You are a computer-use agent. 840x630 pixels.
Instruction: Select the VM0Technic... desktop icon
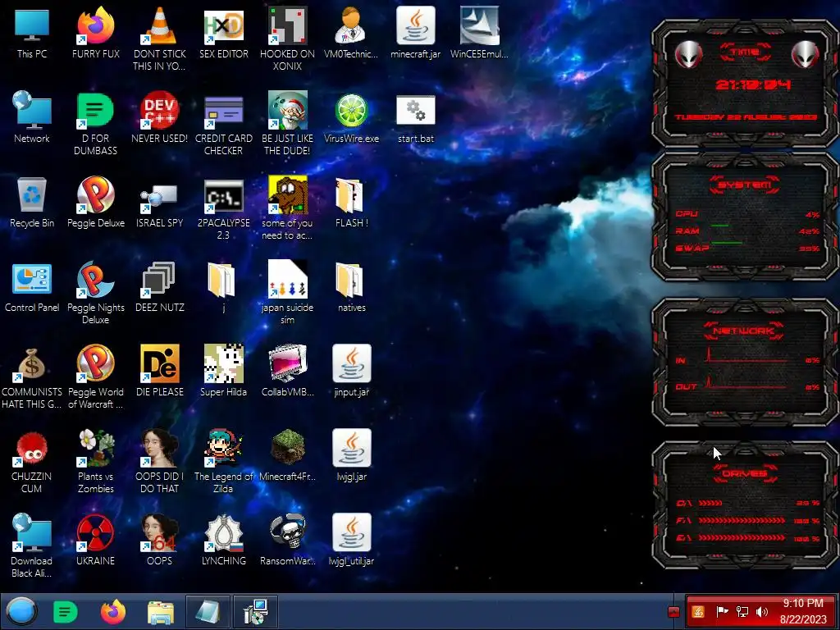351,32
